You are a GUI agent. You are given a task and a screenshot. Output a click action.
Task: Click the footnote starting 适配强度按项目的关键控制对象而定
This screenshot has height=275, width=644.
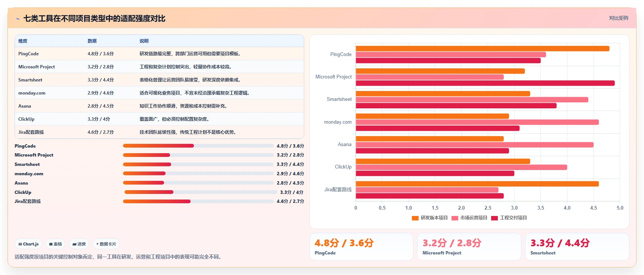point(118,257)
